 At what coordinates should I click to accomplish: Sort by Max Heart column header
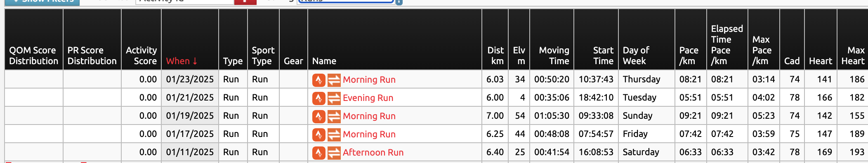pos(853,55)
